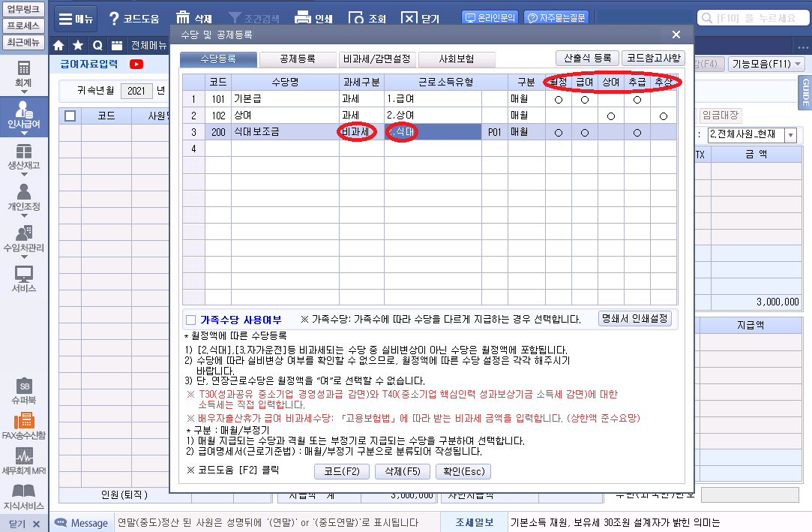This screenshot has width=812, height=532.
Task: Click the 코드참고사항 button
Action: pos(654,58)
